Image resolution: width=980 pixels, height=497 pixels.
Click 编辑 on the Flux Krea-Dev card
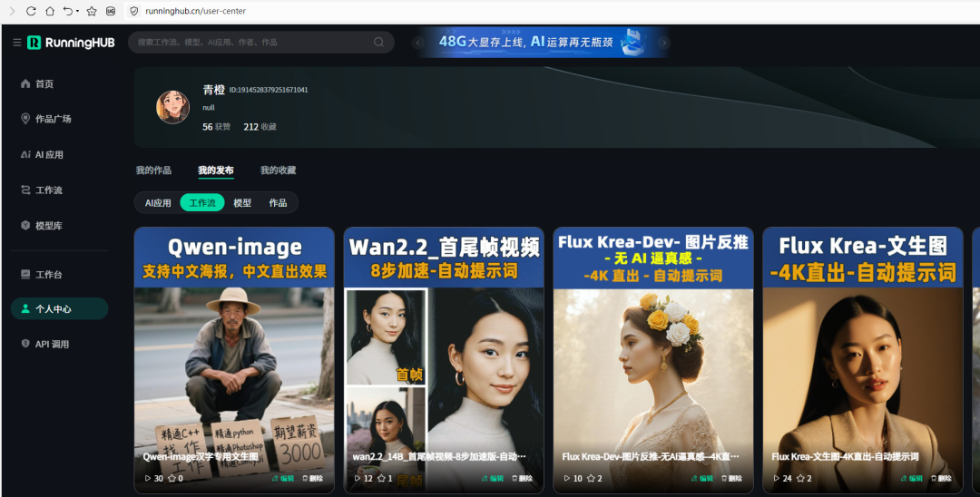click(x=701, y=478)
